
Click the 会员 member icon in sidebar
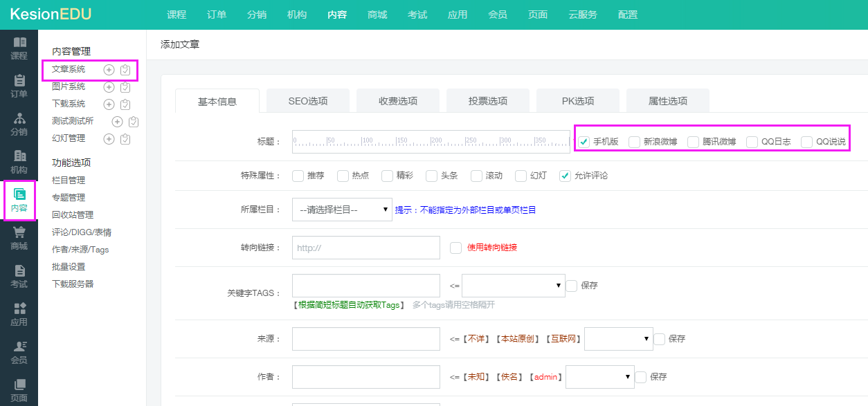click(19, 347)
